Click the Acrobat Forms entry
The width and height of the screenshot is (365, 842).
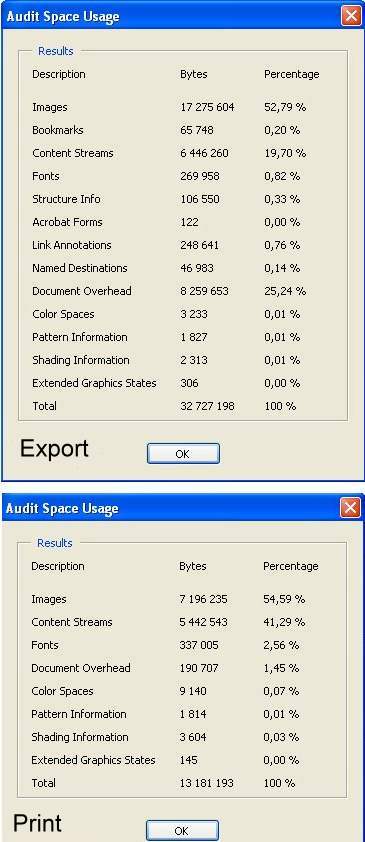click(x=67, y=222)
